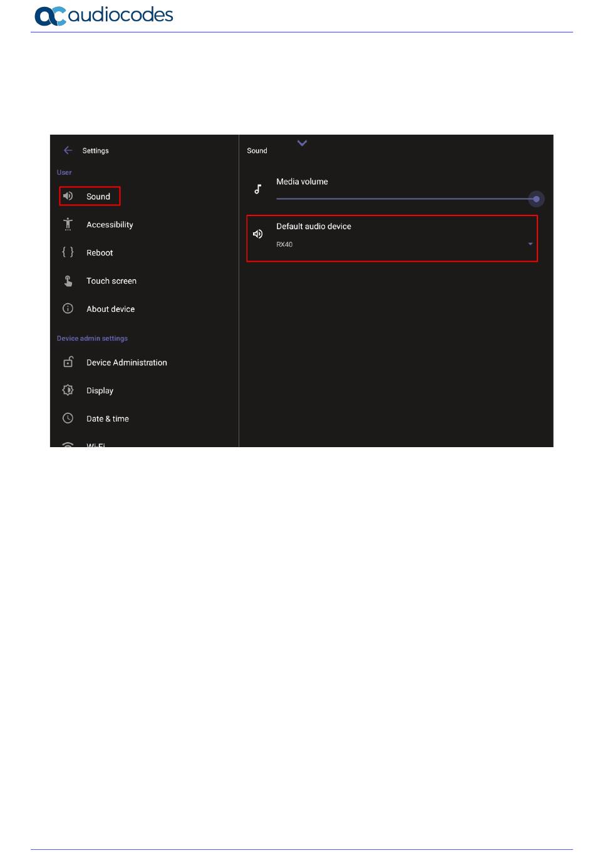Click the Reboot curly braces icon
This screenshot has height=868, width=595.
click(x=68, y=252)
